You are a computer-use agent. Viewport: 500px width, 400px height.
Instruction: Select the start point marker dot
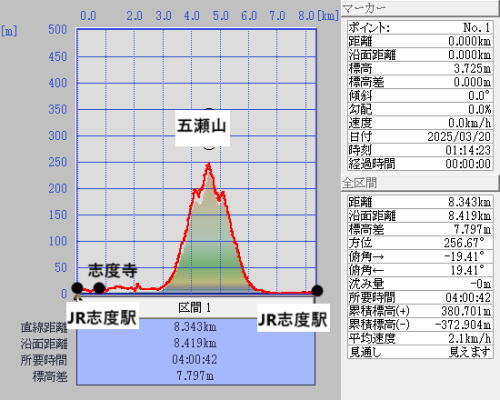[x=77, y=288]
